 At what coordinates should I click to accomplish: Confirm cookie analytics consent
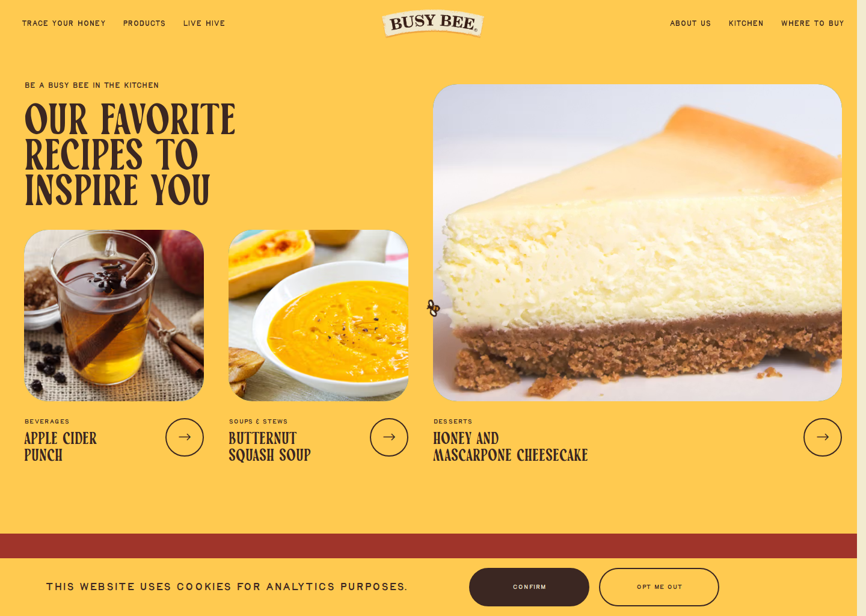point(529,587)
